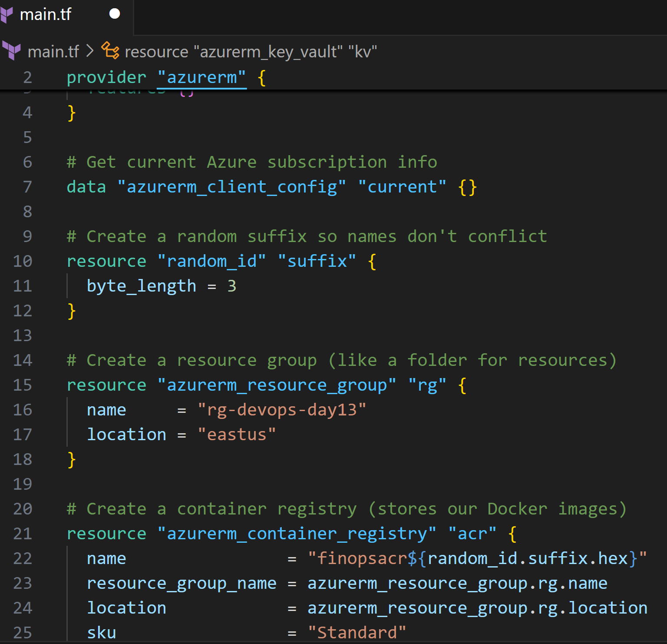Click the unsaved-changes dot on the main.tf tab
This screenshot has height=644, width=667.
tap(115, 14)
